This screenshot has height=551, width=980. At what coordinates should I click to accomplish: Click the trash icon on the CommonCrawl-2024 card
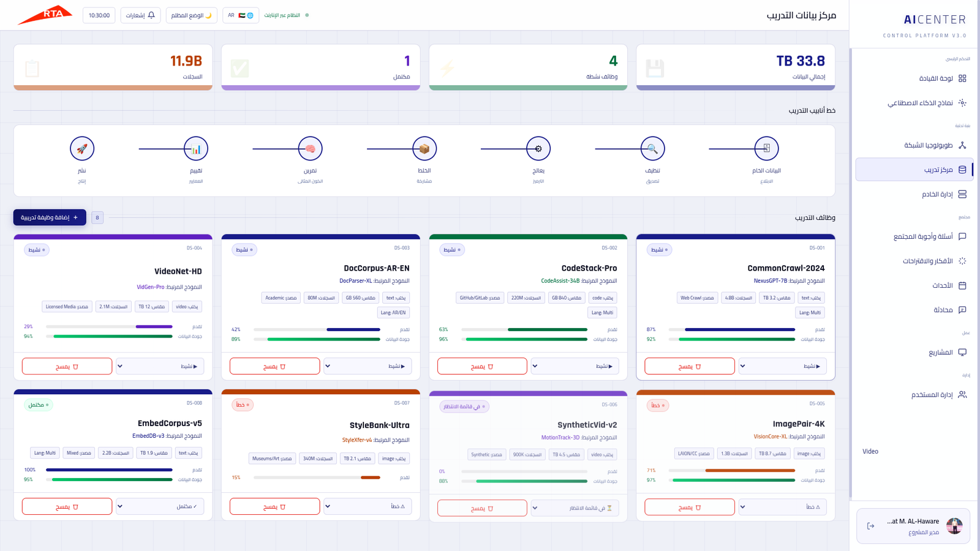698,367
